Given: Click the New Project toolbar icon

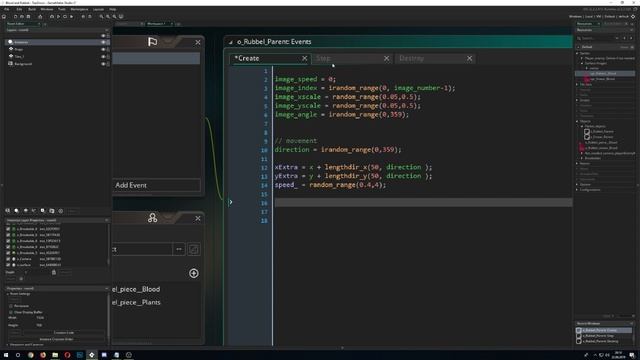Looking at the screenshot, I should [x=16, y=17].
